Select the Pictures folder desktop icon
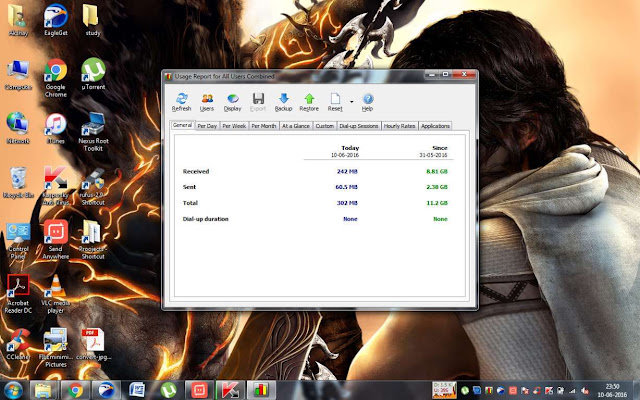640x400 pixels. pyautogui.click(x=56, y=347)
